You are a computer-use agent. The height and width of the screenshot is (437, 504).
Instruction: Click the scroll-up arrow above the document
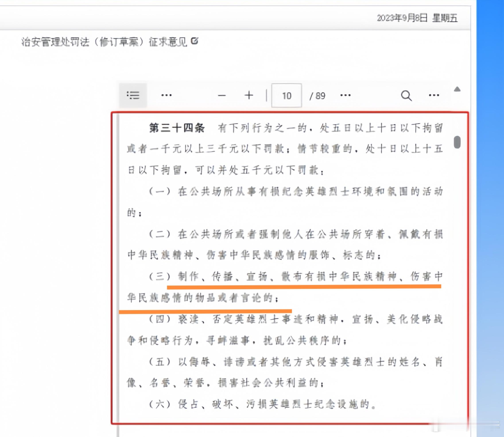[x=457, y=89]
